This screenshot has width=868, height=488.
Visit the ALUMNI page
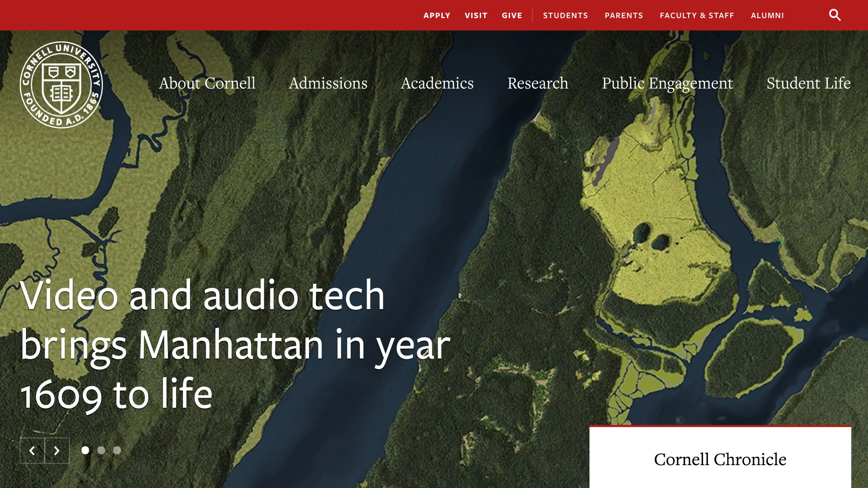[767, 15]
